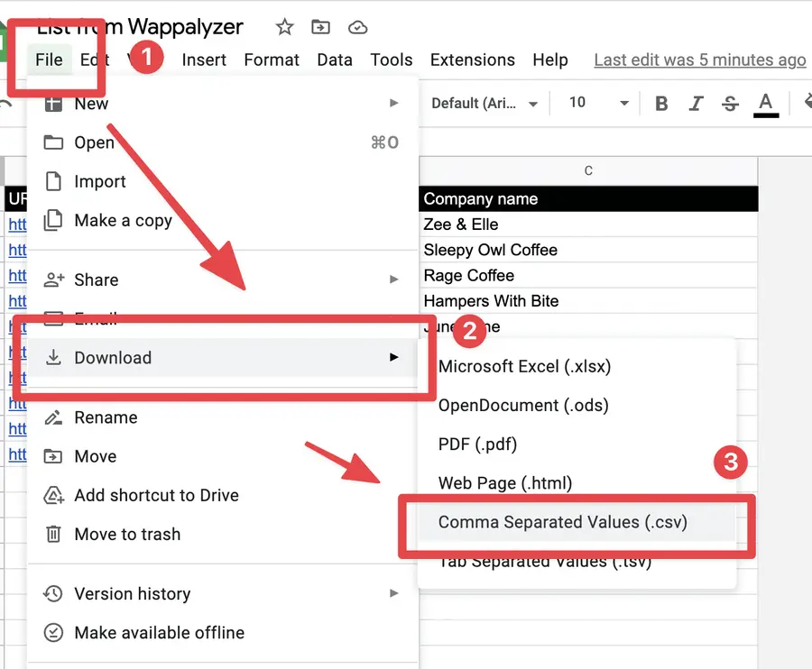Download as Microsoft Excel (.xlsx)

(x=577, y=366)
